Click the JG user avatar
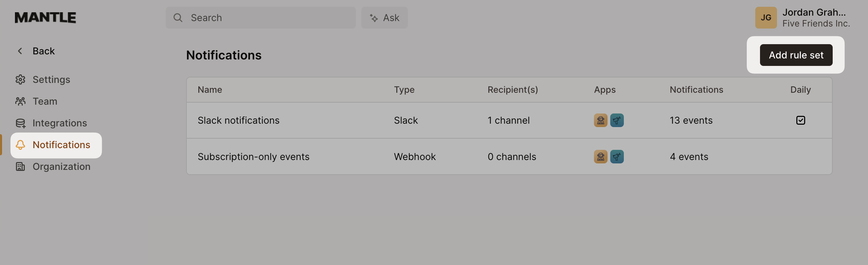This screenshot has width=868, height=265. (x=766, y=18)
